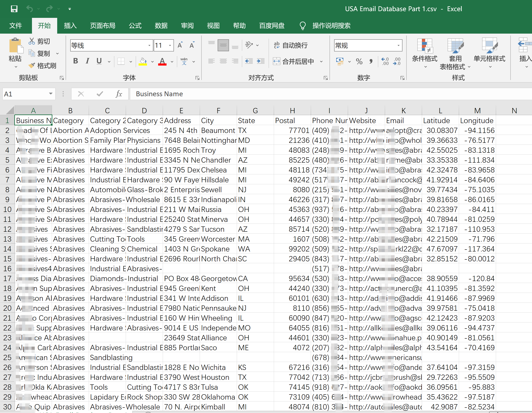532x413 pixels.
Task: Open the number group dialog launcher
Action: click(x=402, y=78)
